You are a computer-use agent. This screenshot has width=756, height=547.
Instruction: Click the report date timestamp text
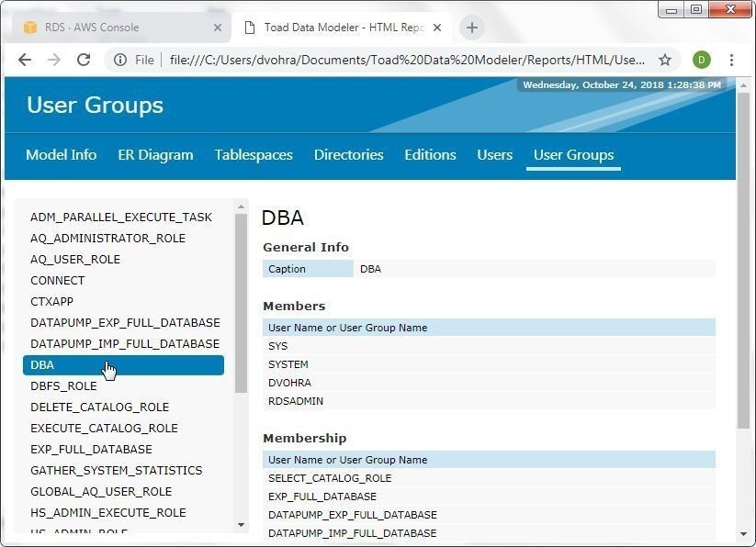pyautogui.click(x=622, y=84)
